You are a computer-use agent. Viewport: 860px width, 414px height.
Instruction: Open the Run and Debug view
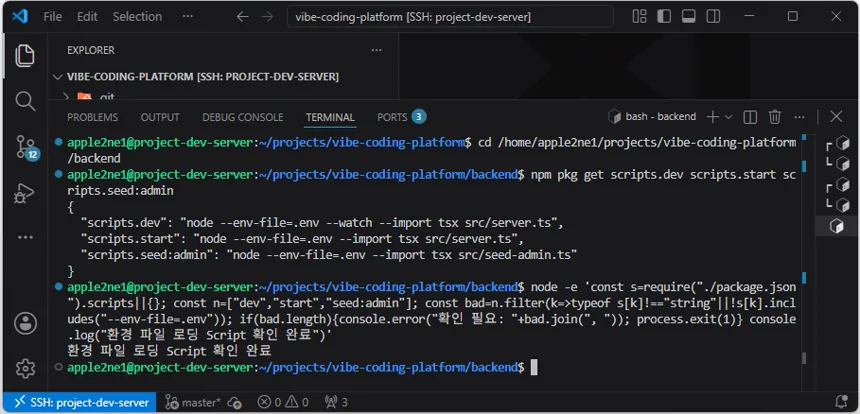coord(25,192)
